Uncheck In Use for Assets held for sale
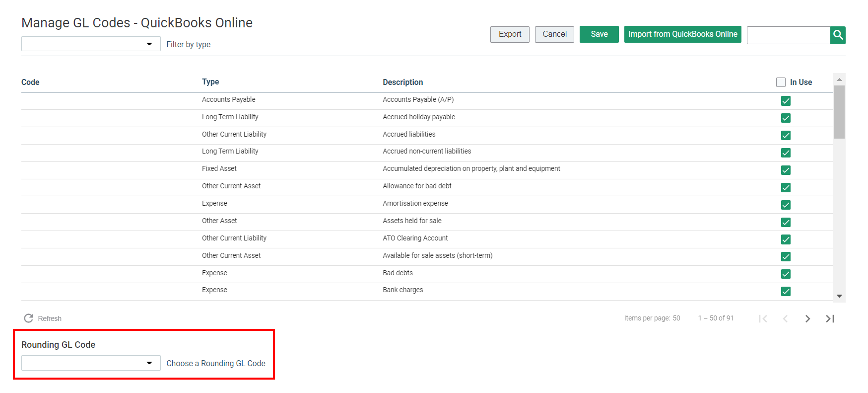Screen dimensions: 868x393 tap(786, 222)
